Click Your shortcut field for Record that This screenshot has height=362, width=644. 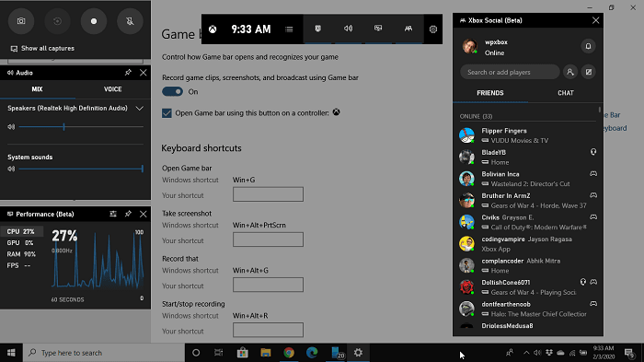coord(269,285)
